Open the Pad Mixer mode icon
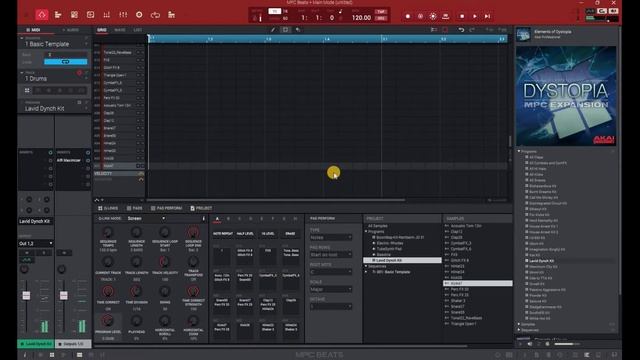The image size is (640, 360). [x=107, y=15]
